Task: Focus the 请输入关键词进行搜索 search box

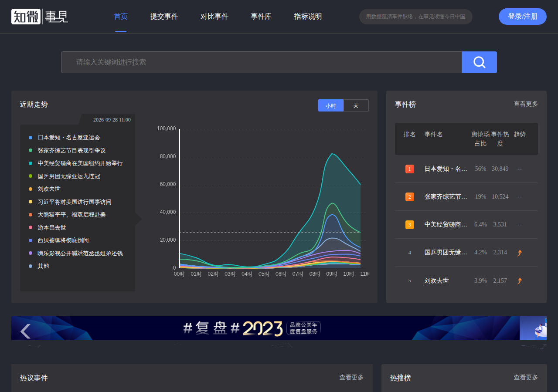Action: click(262, 62)
